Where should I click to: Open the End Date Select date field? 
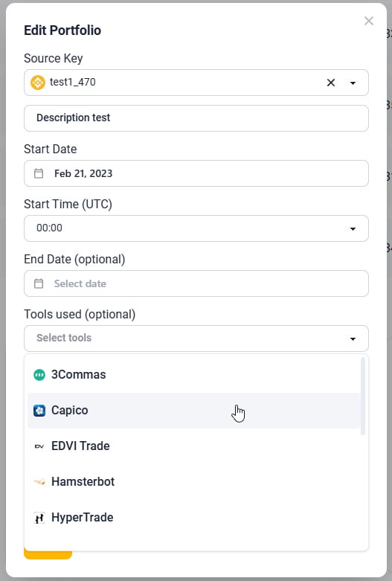tap(196, 283)
